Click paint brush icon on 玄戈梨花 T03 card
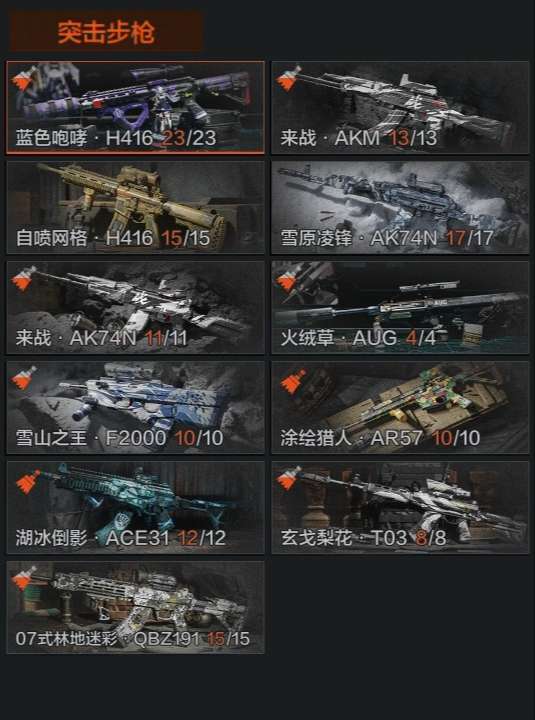Viewport: 535px width, 720px height. point(289,478)
